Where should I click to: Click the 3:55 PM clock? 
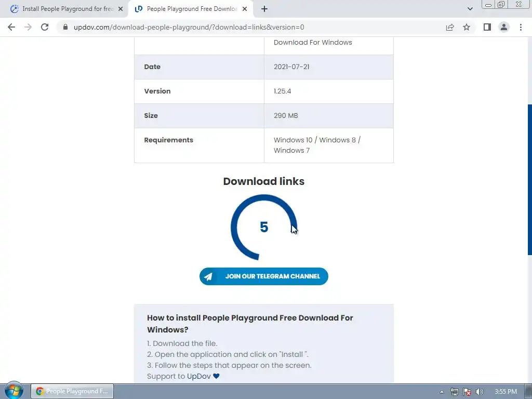(506, 392)
